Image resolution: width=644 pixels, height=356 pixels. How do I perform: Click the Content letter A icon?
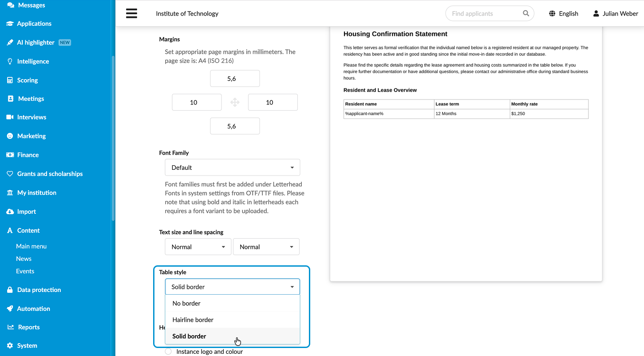10,230
